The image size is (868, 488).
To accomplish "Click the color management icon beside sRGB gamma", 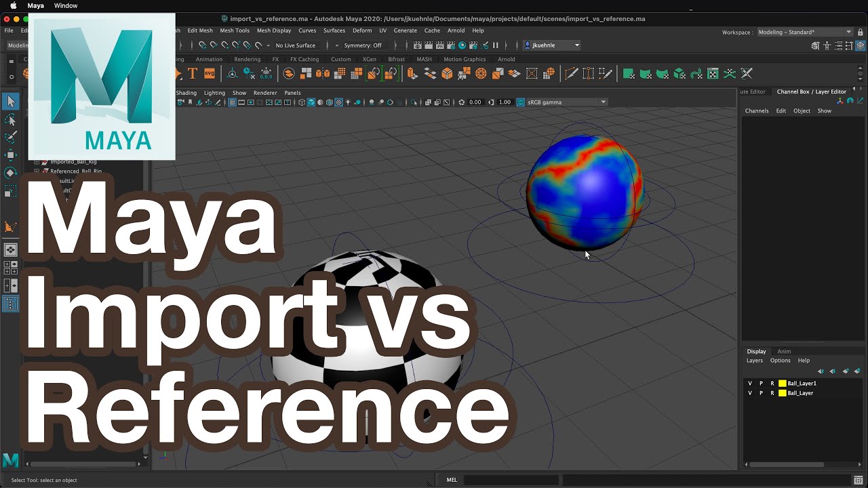I will [521, 102].
